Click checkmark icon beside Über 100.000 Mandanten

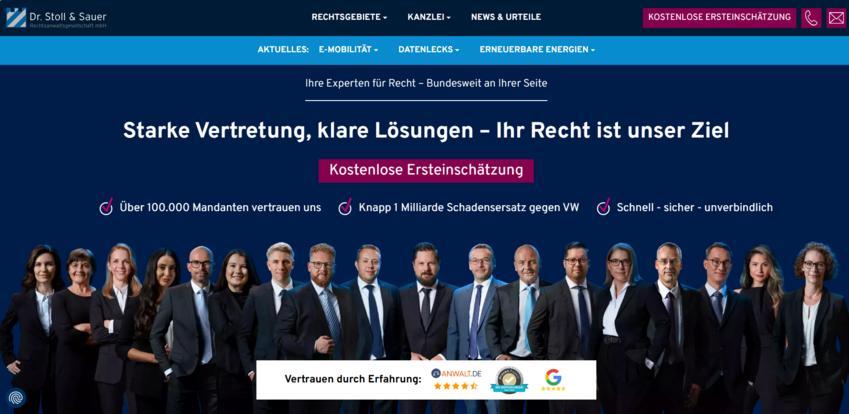tap(106, 207)
